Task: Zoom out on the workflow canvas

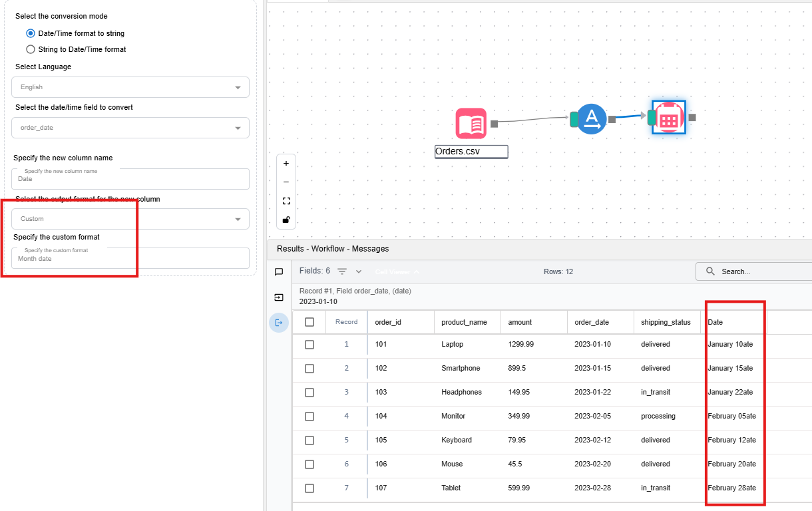Action: pos(286,182)
